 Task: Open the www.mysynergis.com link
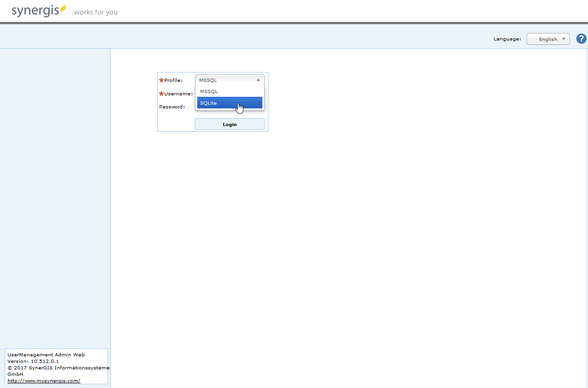coord(44,381)
